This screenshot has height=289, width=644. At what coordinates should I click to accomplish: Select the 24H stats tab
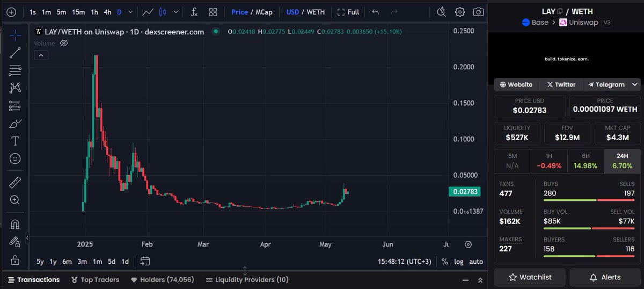pos(622,162)
